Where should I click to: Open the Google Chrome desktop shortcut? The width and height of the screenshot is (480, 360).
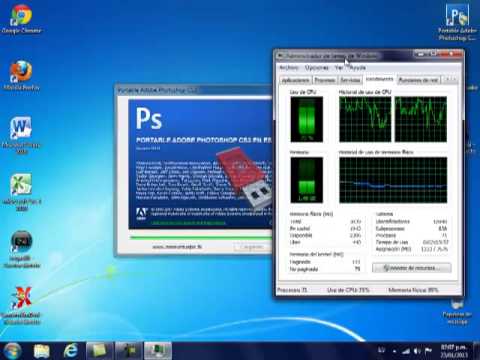pyautogui.click(x=21, y=19)
